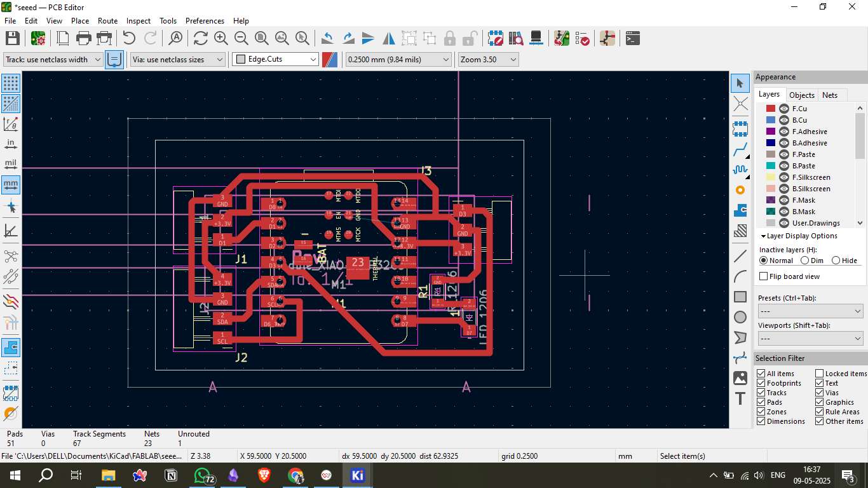Image resolution: width=868 pixels, height=488 pixels.
Task: Uncheck Footprints in Selection Filter
Action: click(x=761, y=383)
